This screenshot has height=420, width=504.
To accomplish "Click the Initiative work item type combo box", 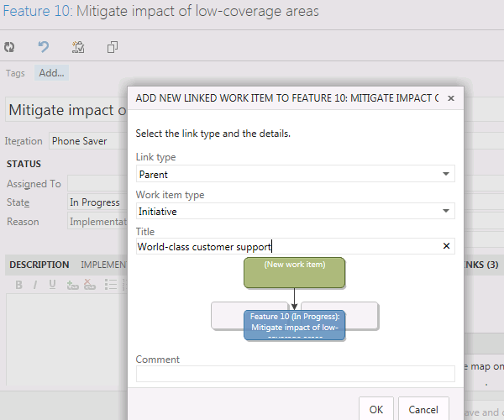I will pyautogui.click(x=296, y=211).
